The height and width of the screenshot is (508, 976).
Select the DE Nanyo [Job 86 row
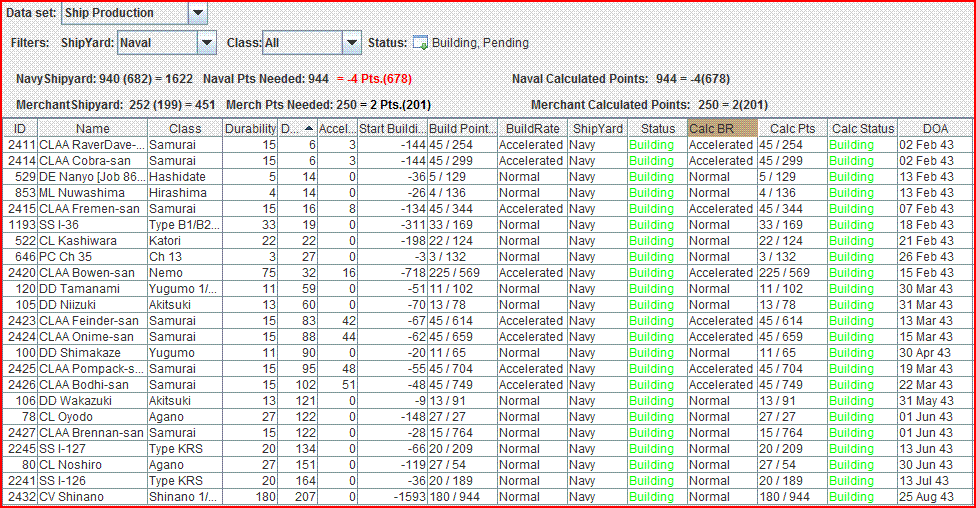(x=488, y=177)
